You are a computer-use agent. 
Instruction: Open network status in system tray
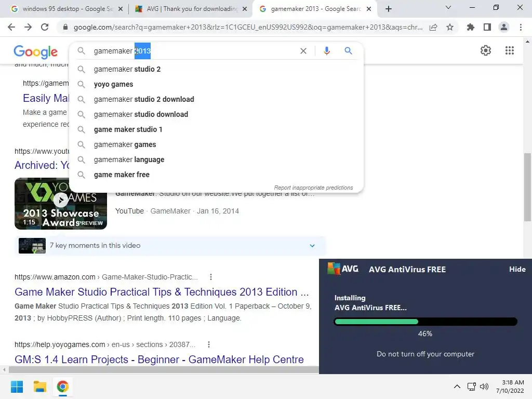[471, 387]
